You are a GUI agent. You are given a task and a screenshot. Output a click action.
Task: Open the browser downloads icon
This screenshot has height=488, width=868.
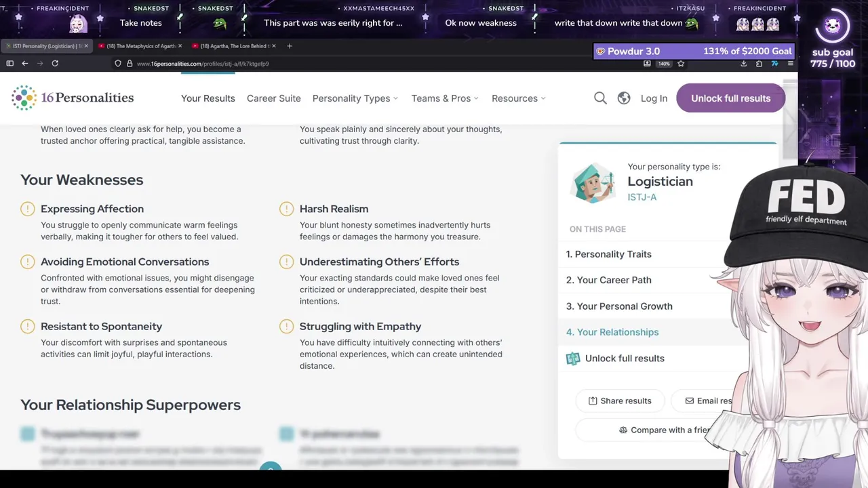[x=743, y=63]
